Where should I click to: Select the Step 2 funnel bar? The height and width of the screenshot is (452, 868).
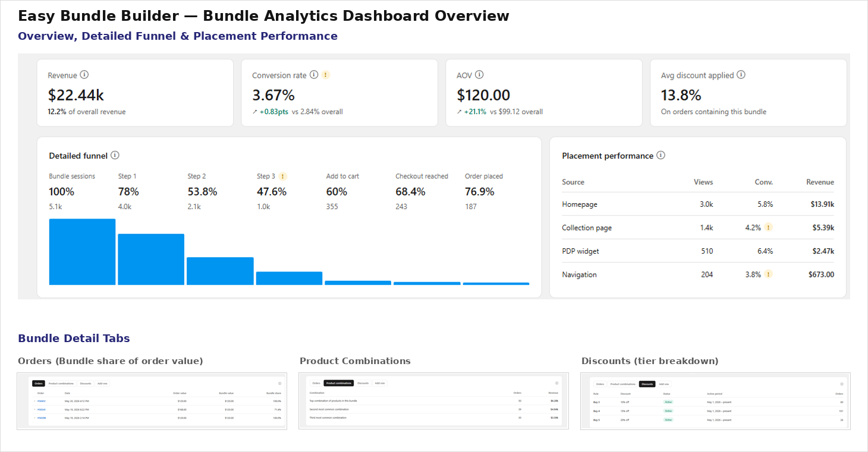click(220, 271)
